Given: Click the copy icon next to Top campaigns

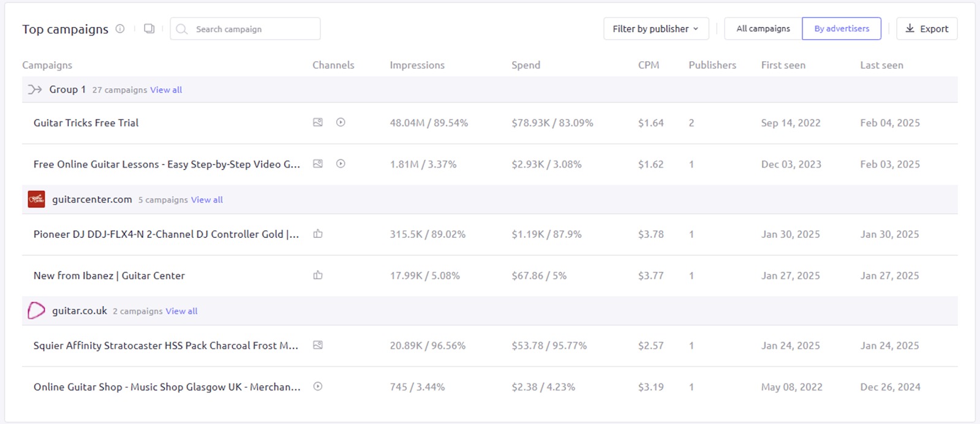Looking at the screenshot, I should point(149,29).
